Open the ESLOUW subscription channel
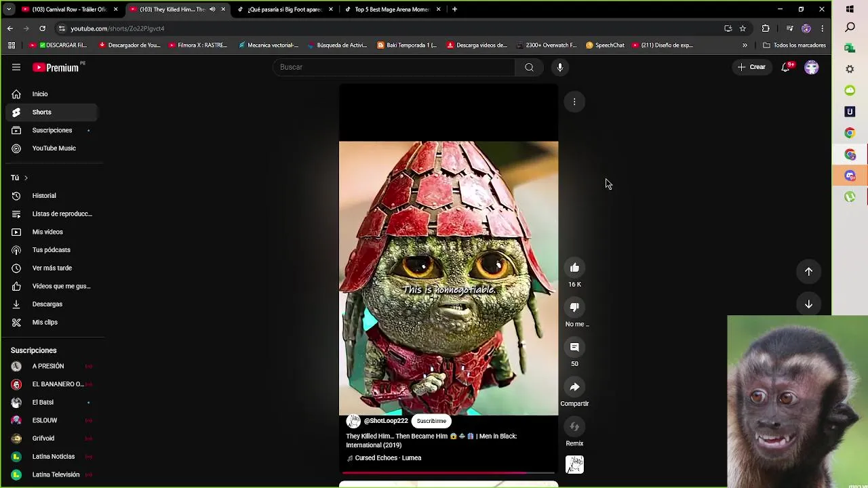Viewport: 868px width, 488px height. click(52, 420)
